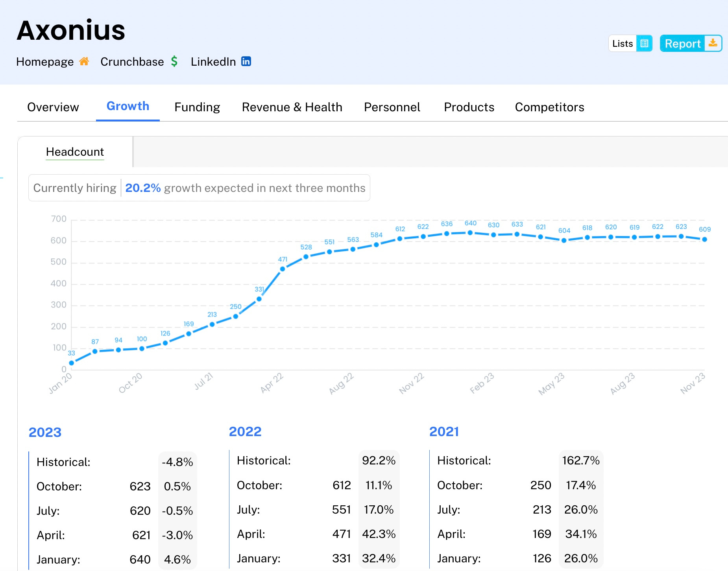Select the chart data point labeled 528
This screenshot has height=571, width=728.
[306, 257]
